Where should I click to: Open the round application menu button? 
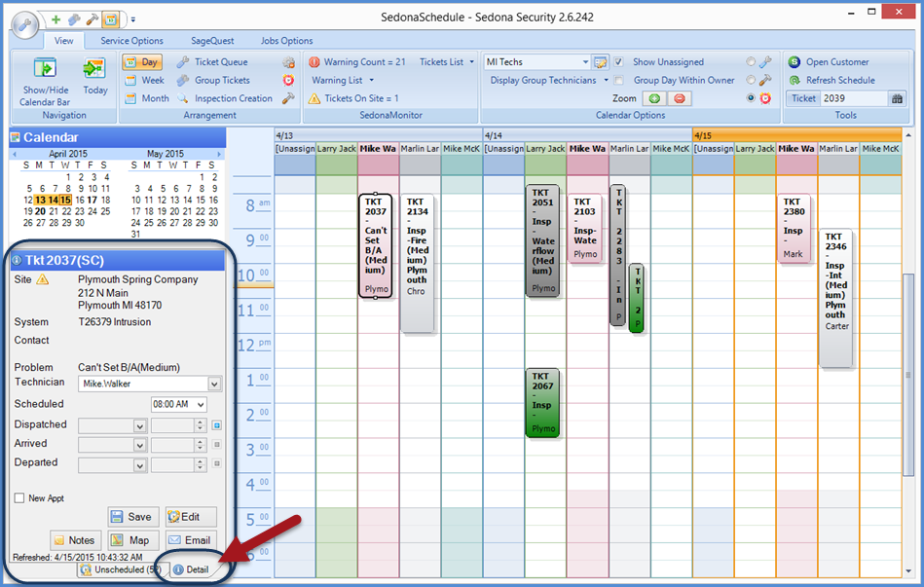24,25
